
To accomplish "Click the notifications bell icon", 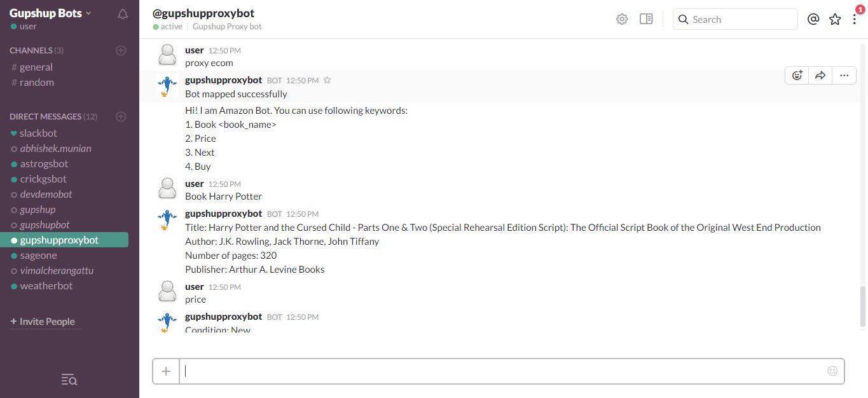I will click(x=123, y=13).
